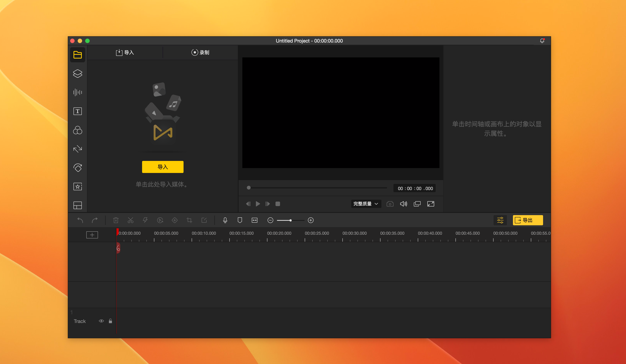This screenshot has height=364, width=626.
Task: Switch to the 录制 record tab
Action: tap(200, 53)
